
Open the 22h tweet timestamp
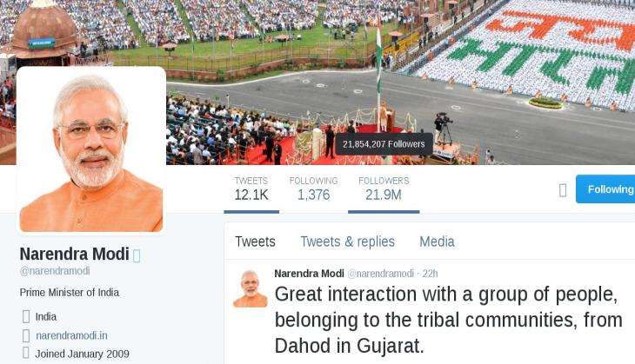point(430,274)
